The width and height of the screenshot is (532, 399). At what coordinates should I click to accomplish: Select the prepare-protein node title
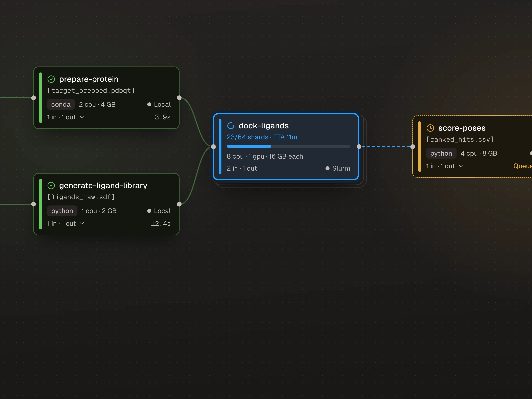pos(89,79)
